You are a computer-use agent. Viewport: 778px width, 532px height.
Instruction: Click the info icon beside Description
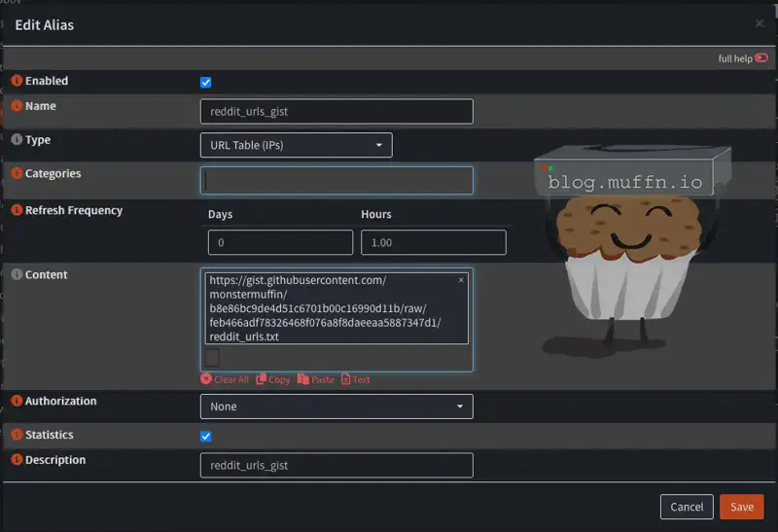pos(17,460)
